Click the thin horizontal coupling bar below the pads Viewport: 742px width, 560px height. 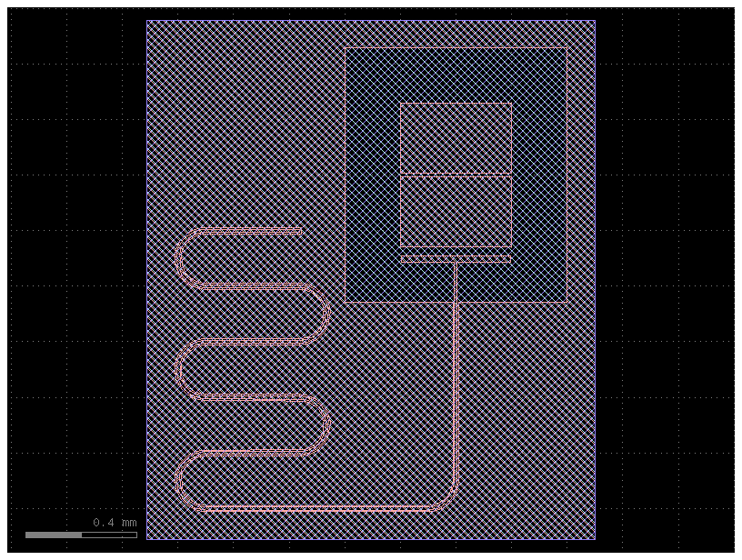click(x=456, y=259)
